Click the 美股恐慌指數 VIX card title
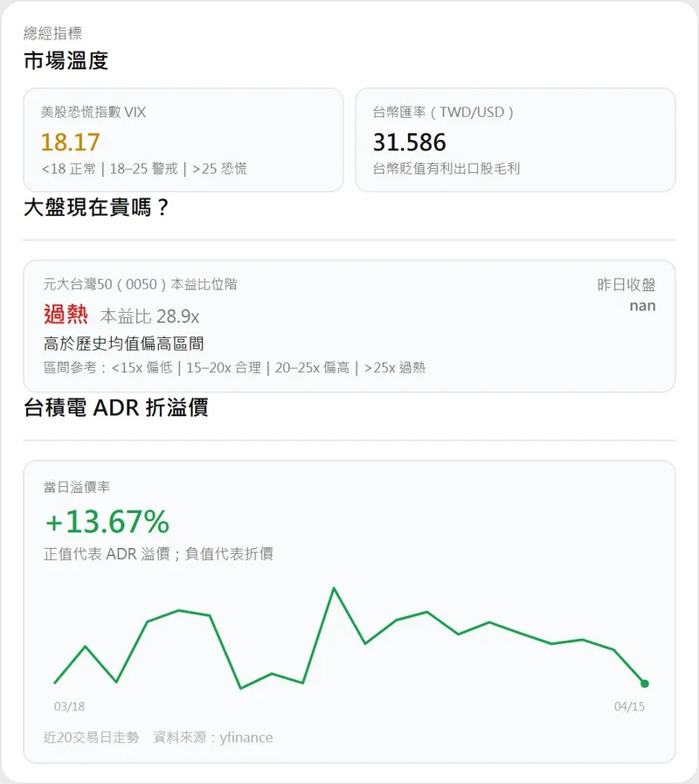The image size is (699, 784). click(x=93, y=113)
